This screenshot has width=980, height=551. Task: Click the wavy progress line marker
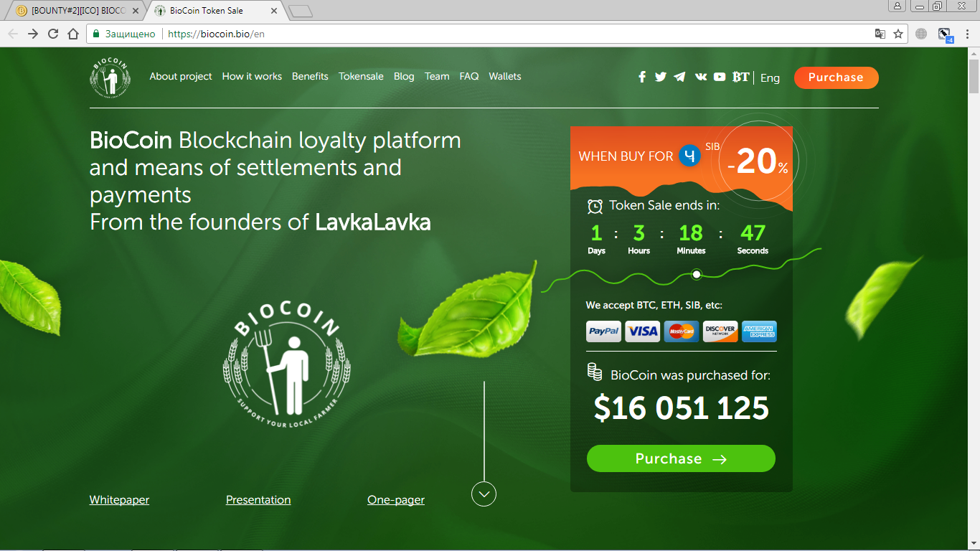(x=696, y=274)
